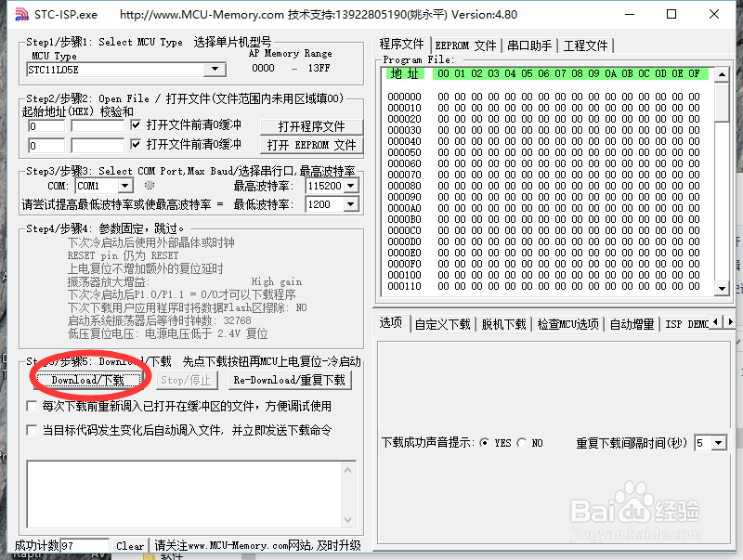The image size is (743, 560).
Task: Click 打开 EEPROM 文件 button
Action: tap(311, 145)
